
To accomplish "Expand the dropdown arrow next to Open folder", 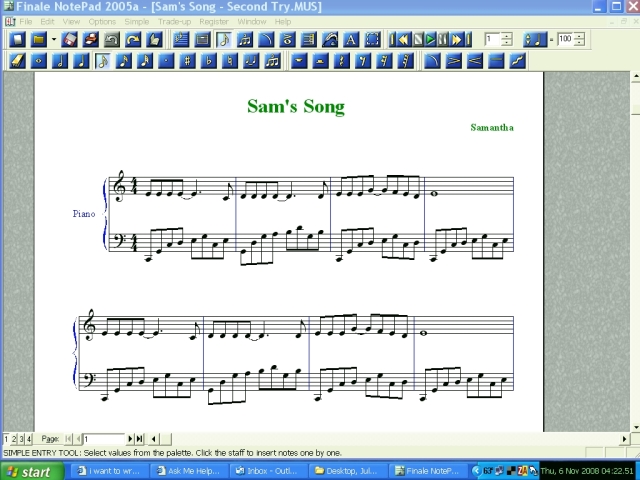I will pos(51,40).
